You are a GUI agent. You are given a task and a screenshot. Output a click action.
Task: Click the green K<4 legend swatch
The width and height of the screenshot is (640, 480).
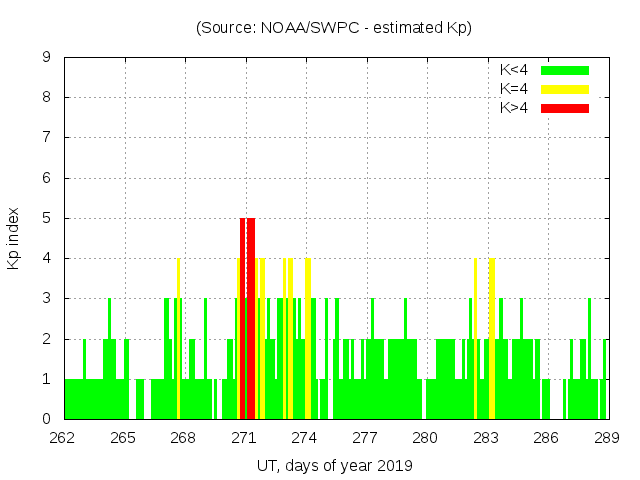point(565,70)
